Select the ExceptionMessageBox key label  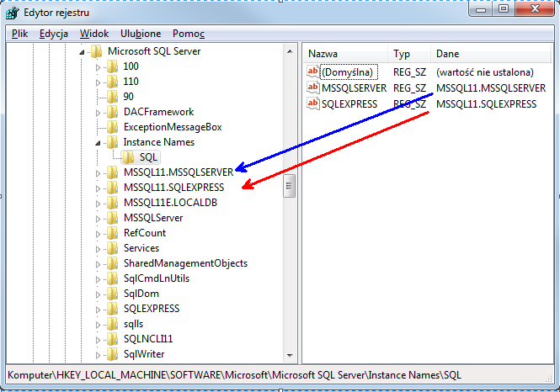[173, 127]
